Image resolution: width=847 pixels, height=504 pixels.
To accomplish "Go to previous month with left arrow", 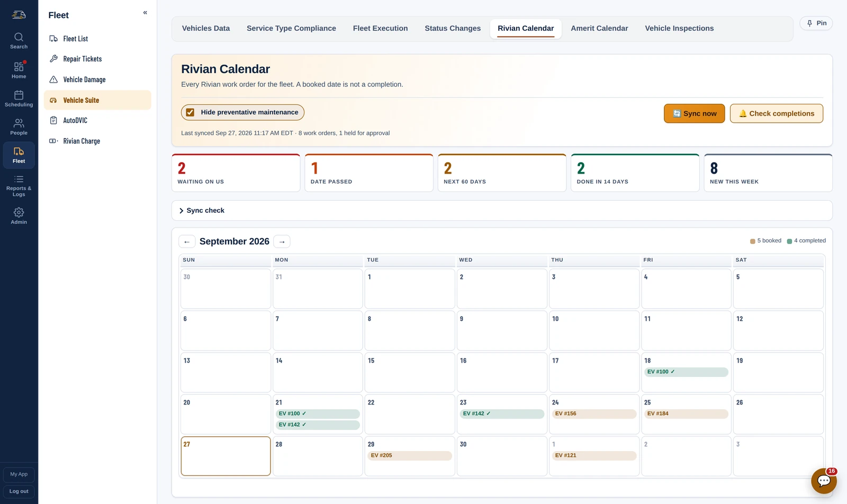I will pos(187,241).
